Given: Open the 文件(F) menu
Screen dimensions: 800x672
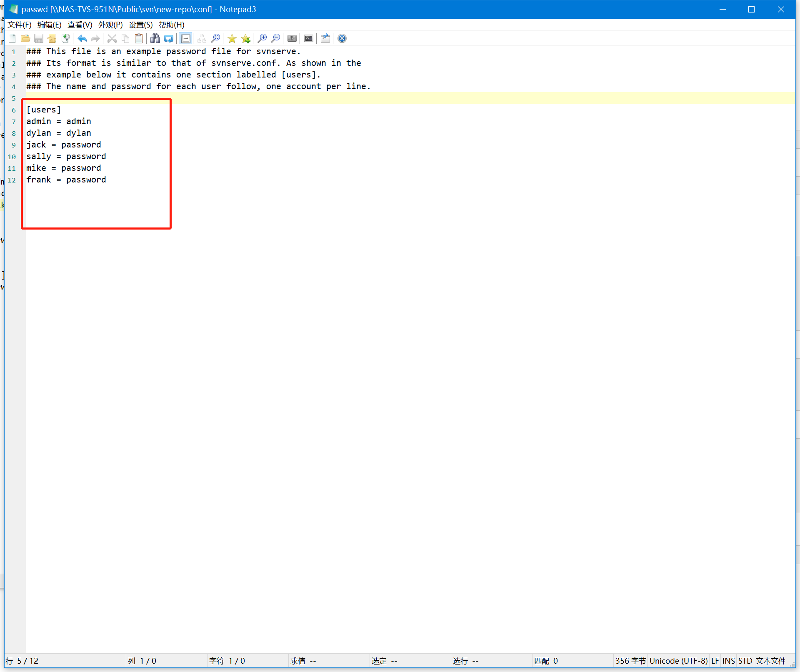Looking at the screenshot, I should point(19,25).
